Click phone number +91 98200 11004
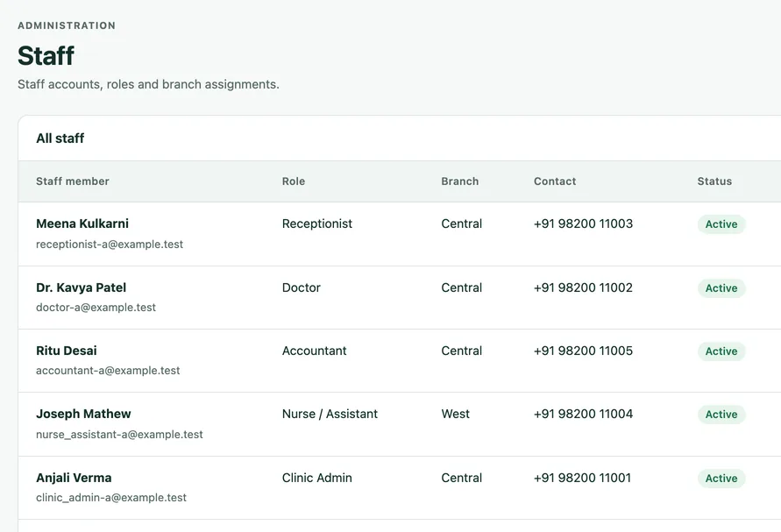 (583, 414)
